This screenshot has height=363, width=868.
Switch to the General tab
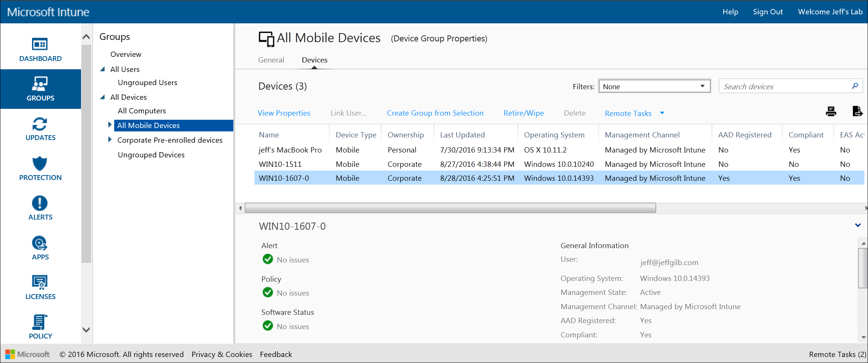pos(271,60)
